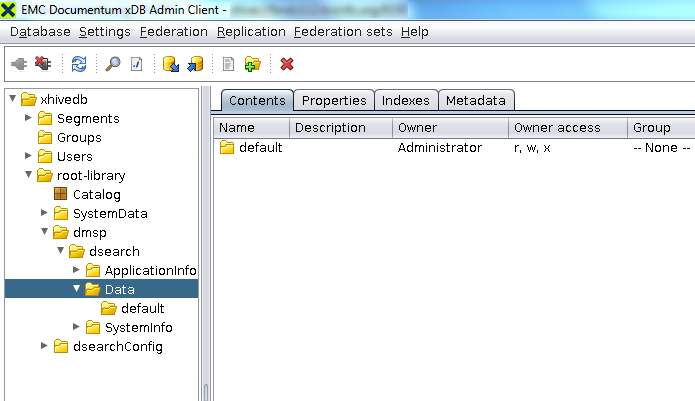Open the magnifying glass search tool
695x401 pixels.
pos(113,64)
